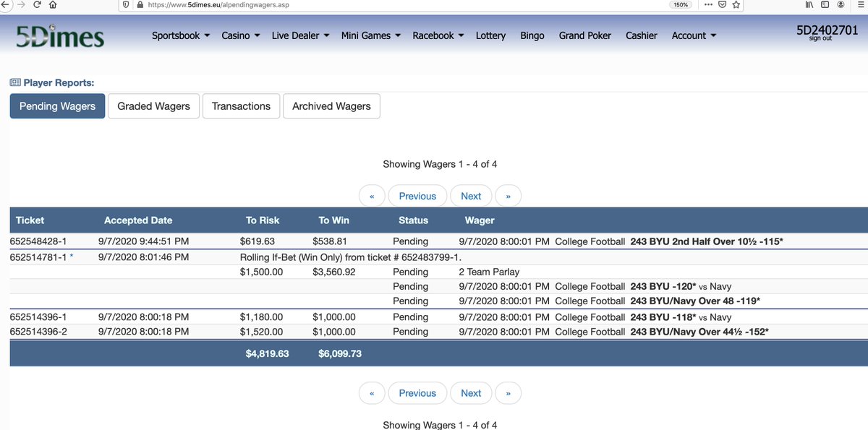Click the bottom last-page » button
Screen dimensions: 868x430
[508, 393]
